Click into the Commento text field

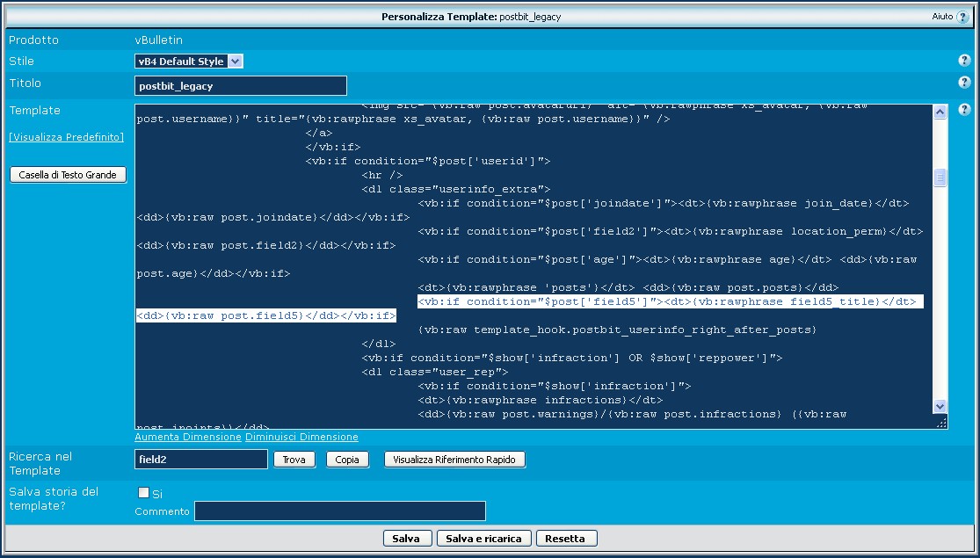point(339,511)
